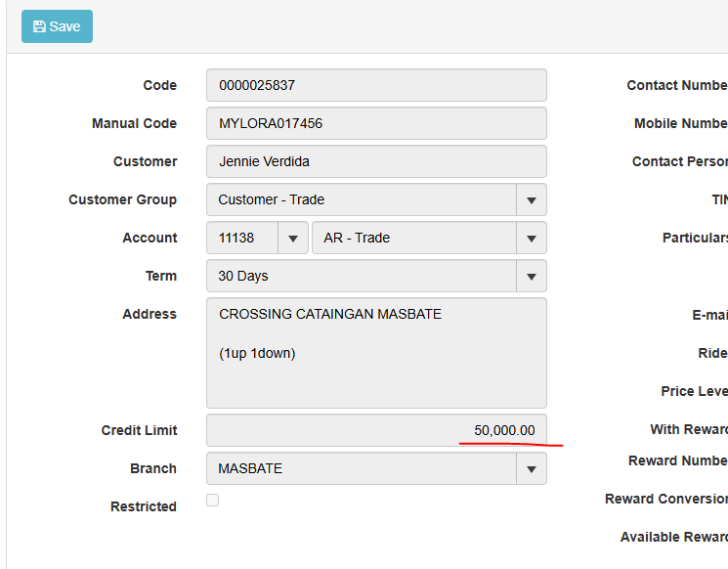The image size is (728, 569).
Task: Click the Restricted label text
Action: (144, 506)
